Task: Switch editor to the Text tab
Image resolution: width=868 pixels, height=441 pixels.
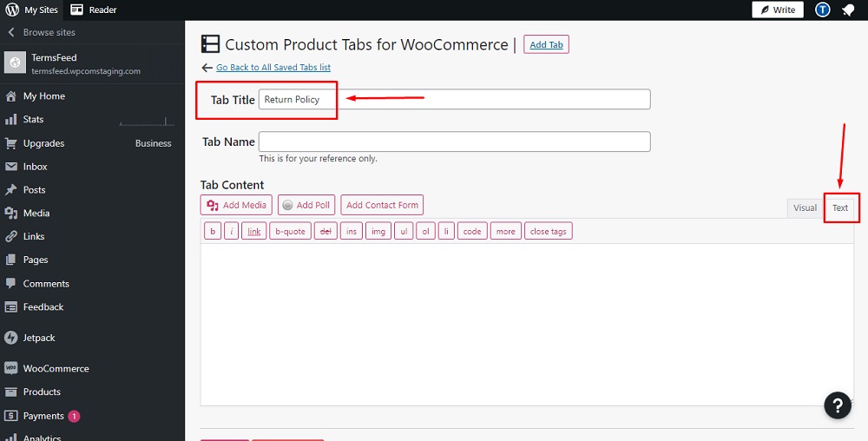Action: point(840,208)
